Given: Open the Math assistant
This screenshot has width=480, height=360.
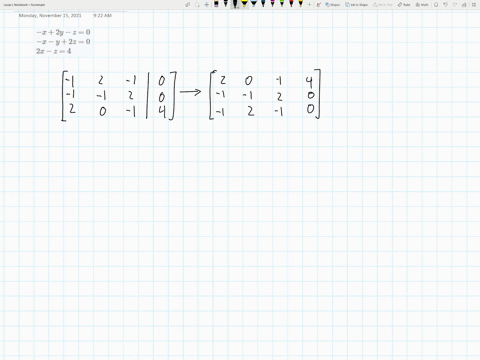Looking at the screenshot, I should (422, 5).
